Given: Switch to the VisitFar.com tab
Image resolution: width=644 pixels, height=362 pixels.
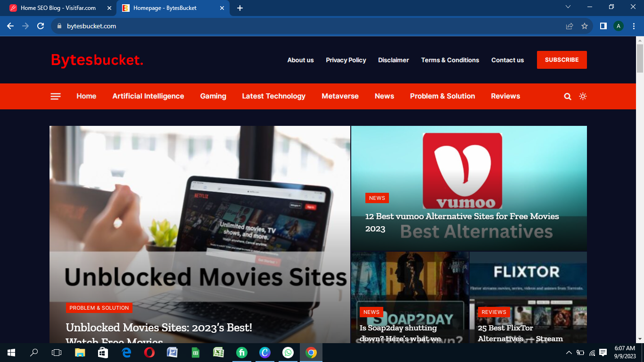Looking at the screenshot, I should click(57, 8).
